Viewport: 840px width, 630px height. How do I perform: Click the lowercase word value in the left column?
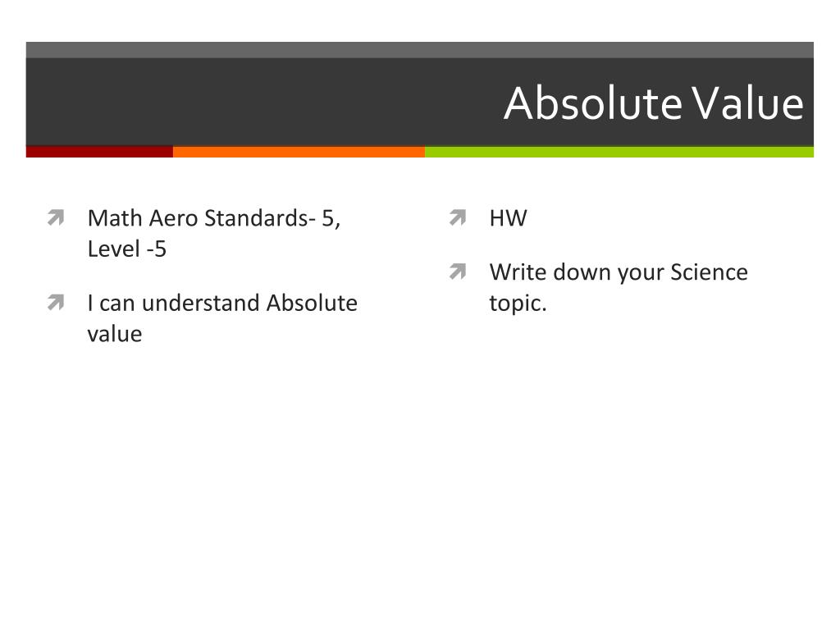click(115, 335)
